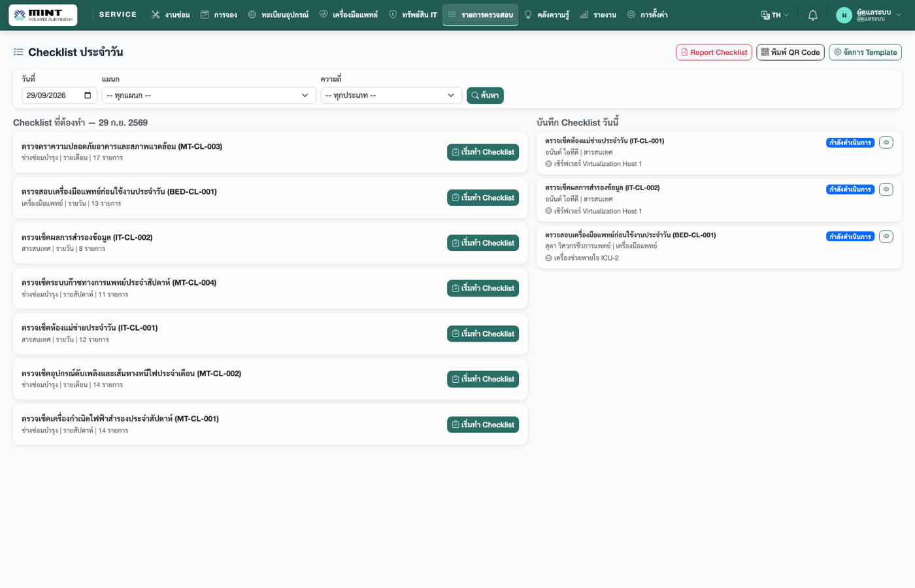Image resolution: width=915 pixels, height=588 pixels.
Task: Click the gear icon in IT-CL-002 record
Action: [548, 211]
